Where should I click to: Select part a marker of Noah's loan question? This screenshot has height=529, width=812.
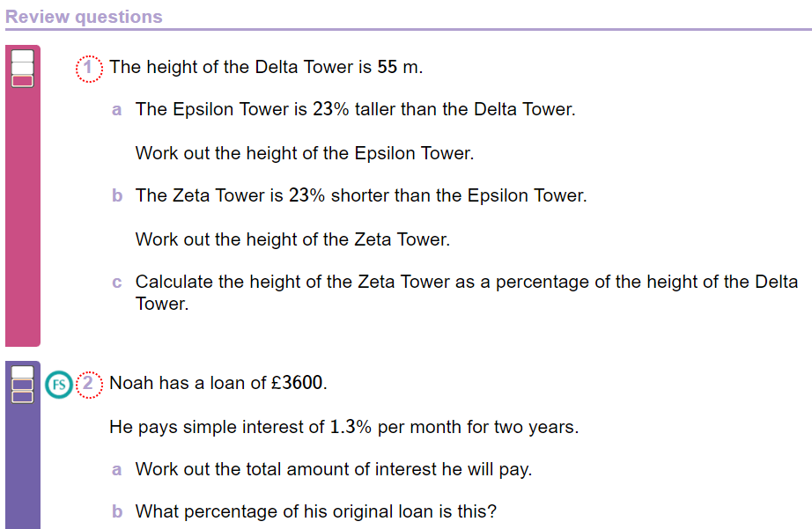point(116,469)
